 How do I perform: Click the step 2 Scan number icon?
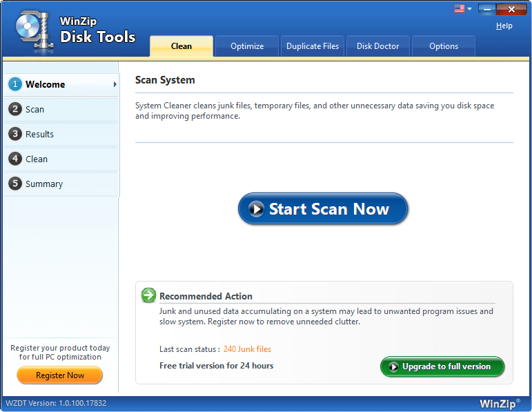pos(15,109)
